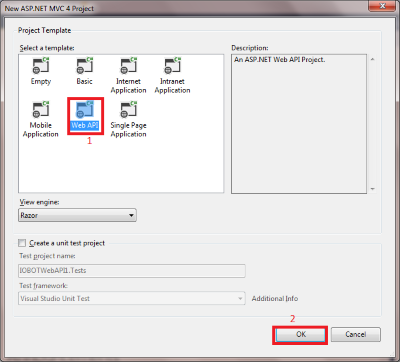Click the OK button
Viewport: 400px width, 362px height.
click(300, 334)
